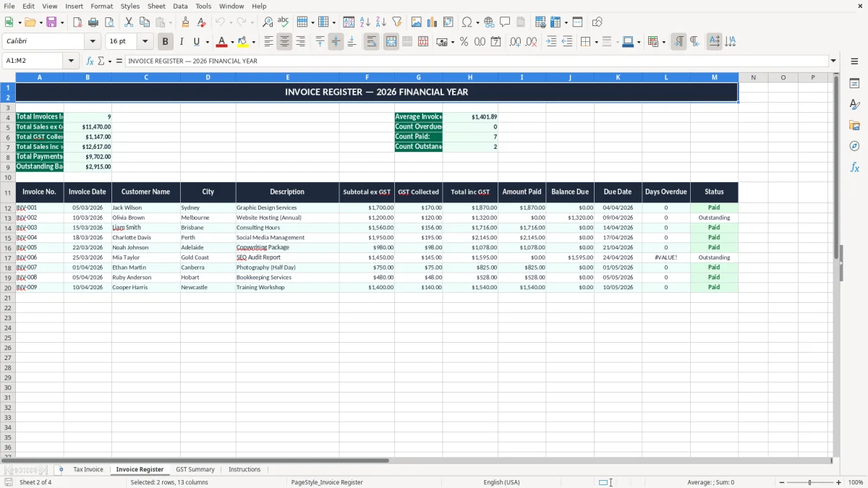Insert a comment
868x488 pixels.
(505, 22)
